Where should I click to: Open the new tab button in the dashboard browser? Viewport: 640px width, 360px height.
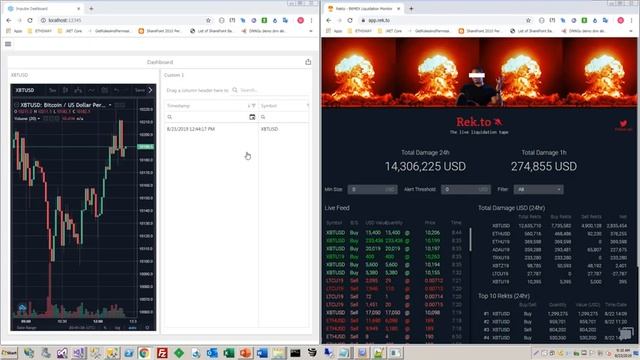(x=91, y=9)
